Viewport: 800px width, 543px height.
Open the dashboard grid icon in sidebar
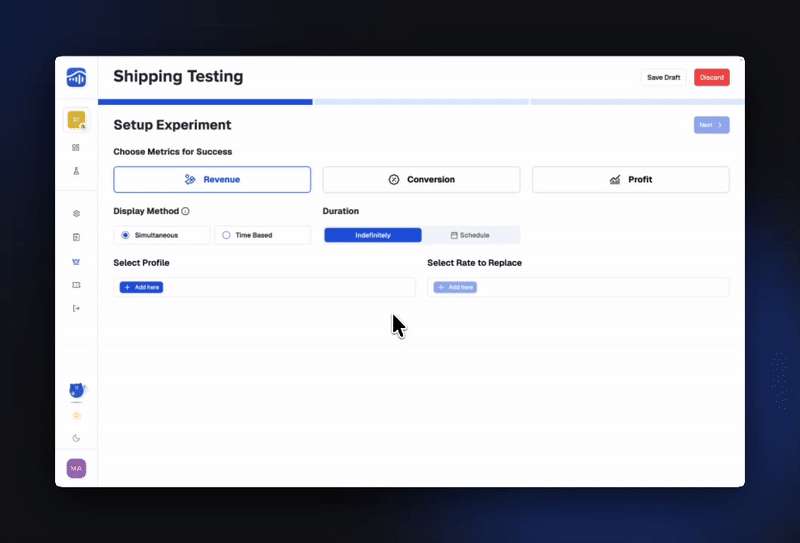click(x=76, y=147)
